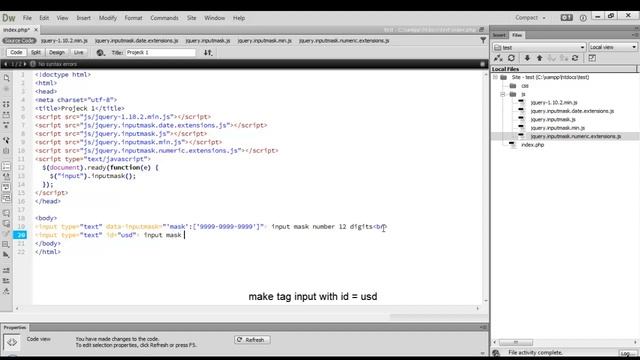Click the File Management arrows icon
The image size is (640, 360).
208,53
